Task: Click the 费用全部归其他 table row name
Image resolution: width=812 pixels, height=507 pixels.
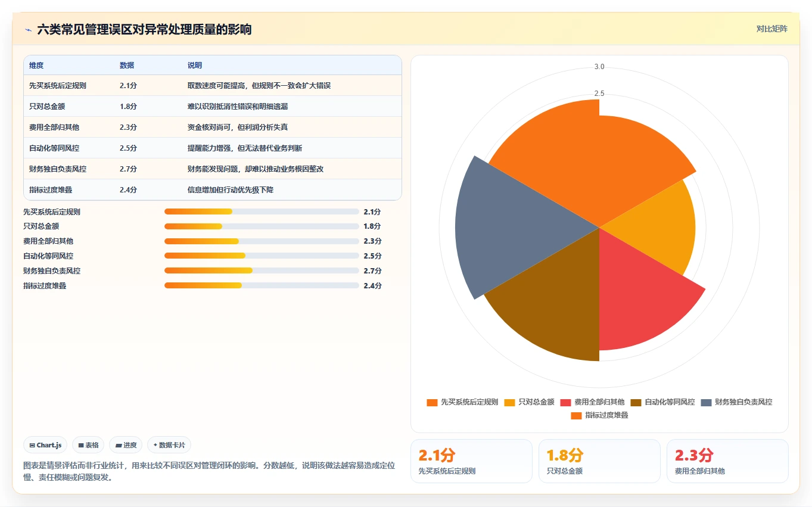Action: pos(54,127)
